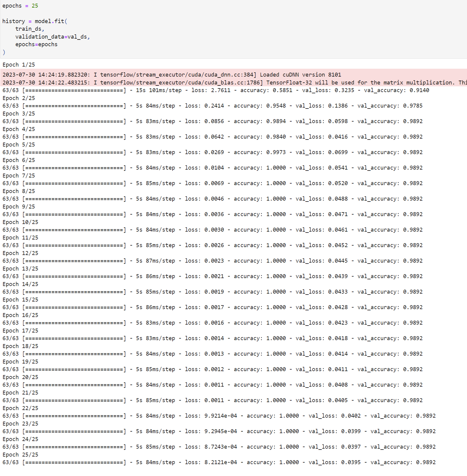Click the output row with loss 9.2945e-04

click(219, 431)
